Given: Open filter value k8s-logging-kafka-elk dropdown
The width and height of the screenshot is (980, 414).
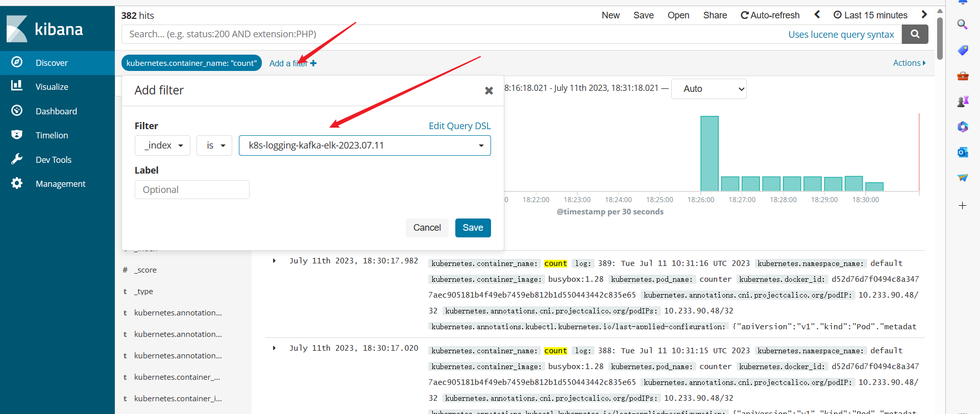Looking at the screenshot, I should [x=364, y=145].
